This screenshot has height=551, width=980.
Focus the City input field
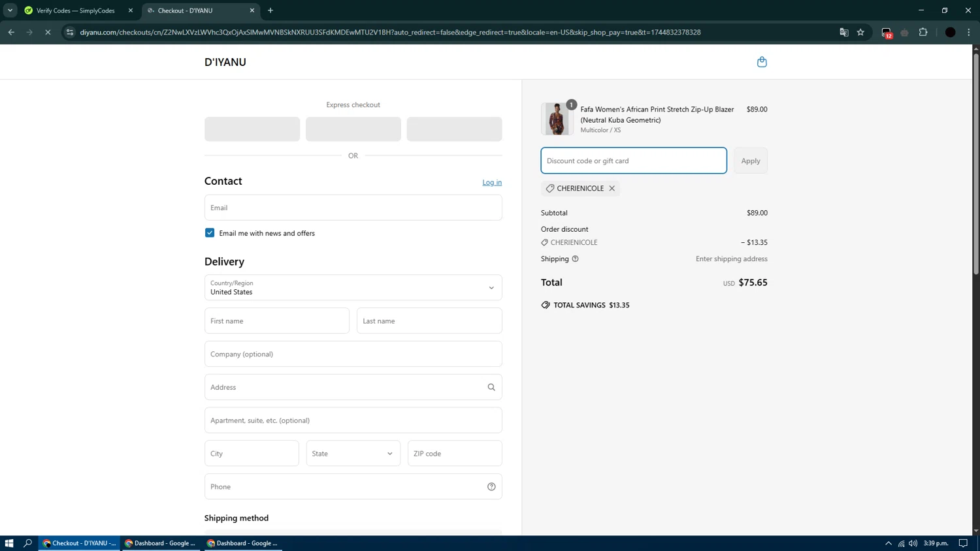tap(252, 453)
